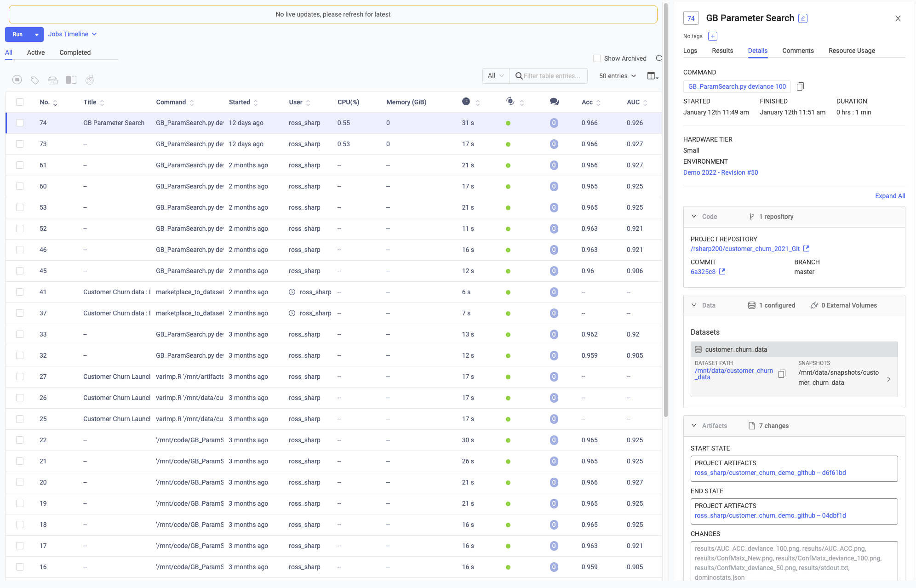Click the column chooser table icon
Image resolution: width=916 pixels, height=588 pixels.
(653, 76)
